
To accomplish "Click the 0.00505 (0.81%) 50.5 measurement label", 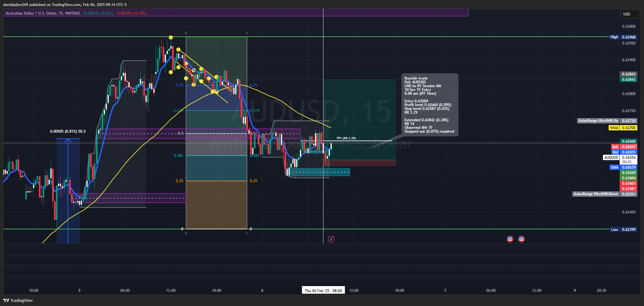I will tap(68, 131).
